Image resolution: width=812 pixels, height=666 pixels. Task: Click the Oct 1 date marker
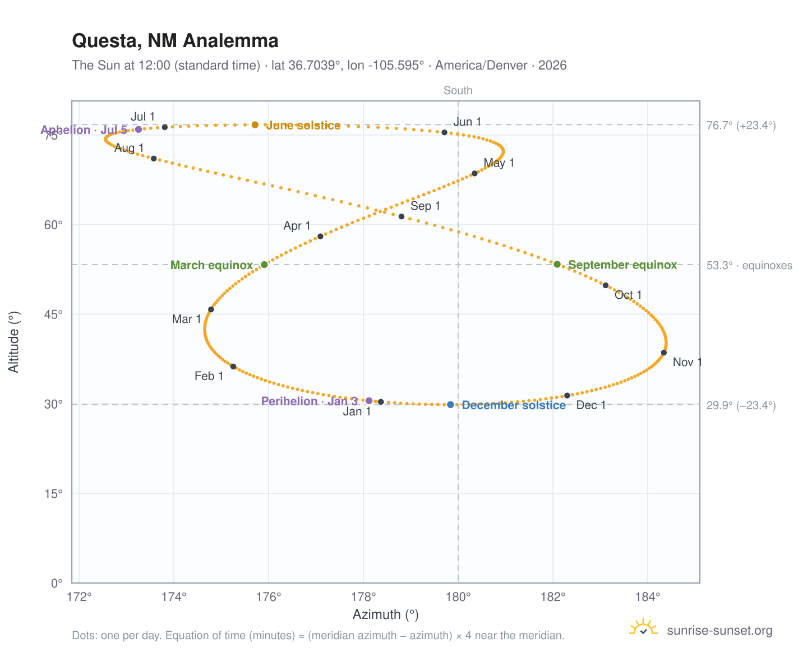(x=606, y=285)
